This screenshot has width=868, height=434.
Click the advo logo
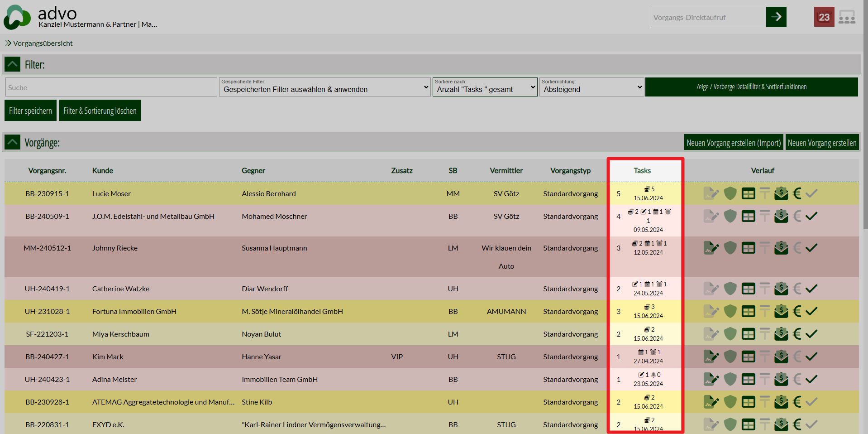tap(17, 17)
